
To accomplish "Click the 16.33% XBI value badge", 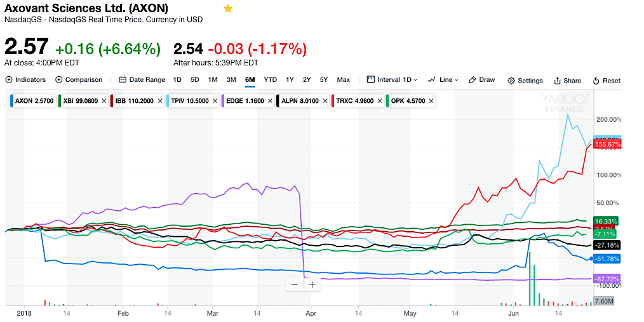I will point(607,222).
